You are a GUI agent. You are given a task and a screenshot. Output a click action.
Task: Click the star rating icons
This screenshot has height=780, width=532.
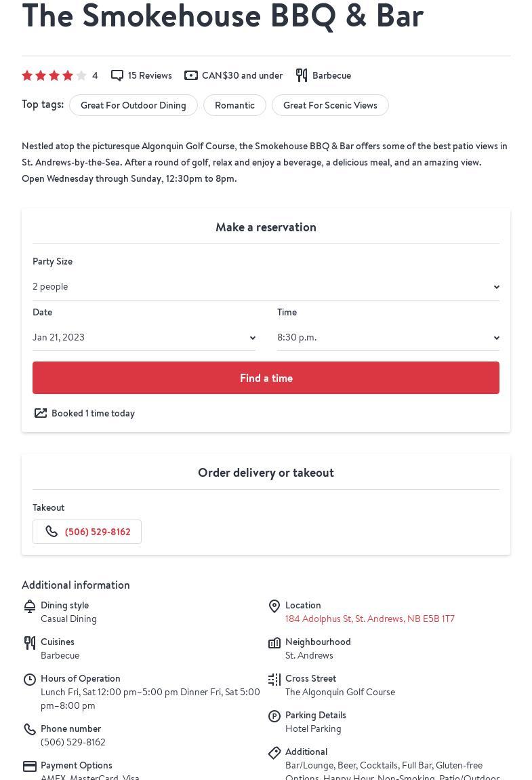coord(54,75)
